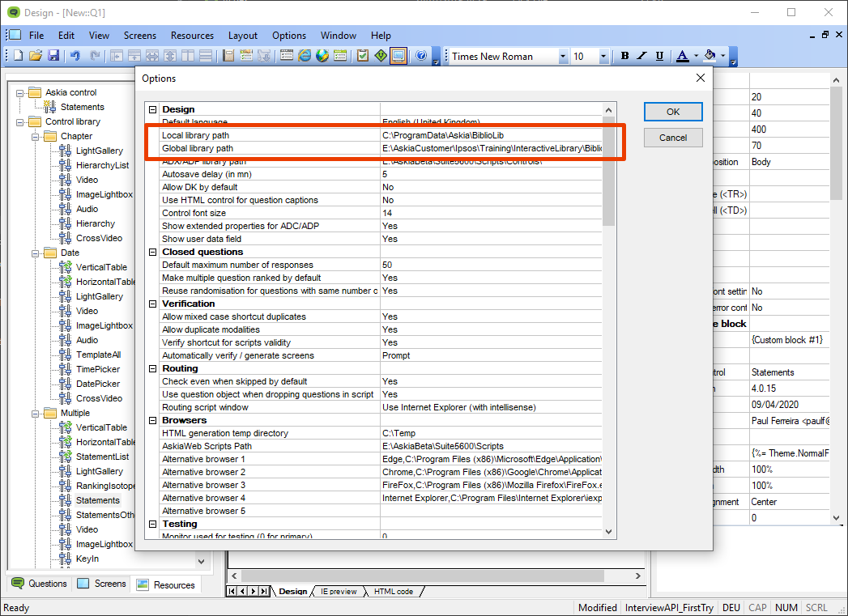Switch to the Questions tab
Image resolution: width=848 pixels, height=616 pixels.
point(40,584)
